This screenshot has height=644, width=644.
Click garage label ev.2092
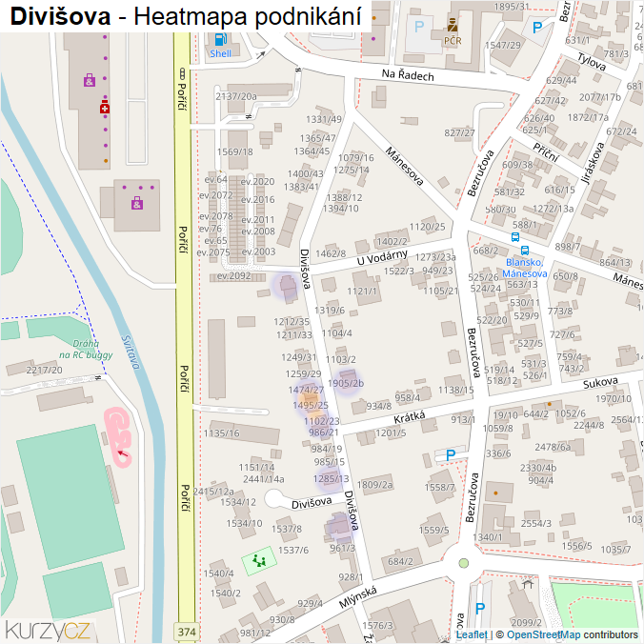pos(233,275)
